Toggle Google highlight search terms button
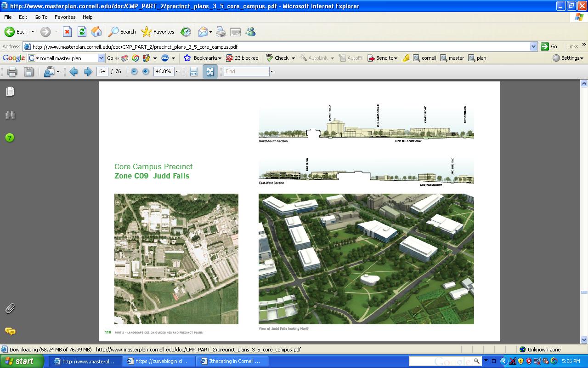588x368 pixels. (406, 58)
